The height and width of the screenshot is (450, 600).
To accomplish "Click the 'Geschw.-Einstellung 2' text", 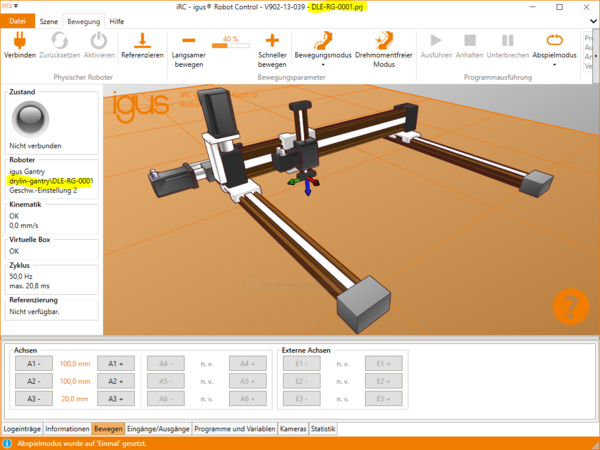I will click(x=43, y=190).
